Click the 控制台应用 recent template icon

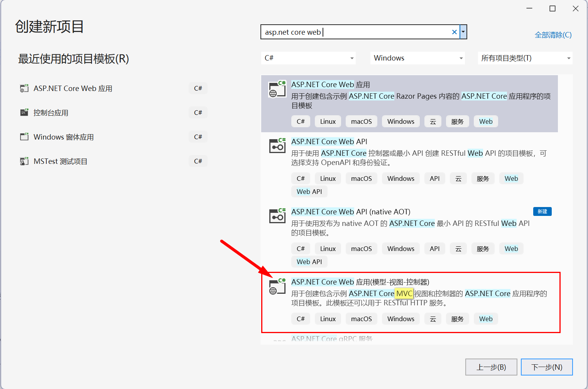[x=24, y=113]
